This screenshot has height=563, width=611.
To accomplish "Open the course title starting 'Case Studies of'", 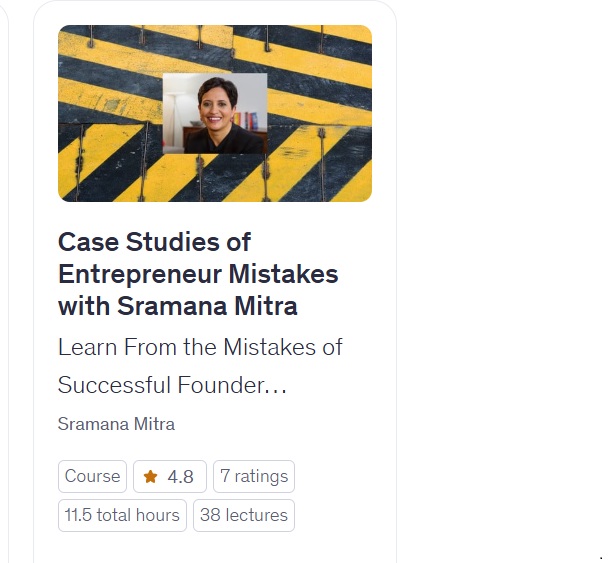I will click(154, 242).
